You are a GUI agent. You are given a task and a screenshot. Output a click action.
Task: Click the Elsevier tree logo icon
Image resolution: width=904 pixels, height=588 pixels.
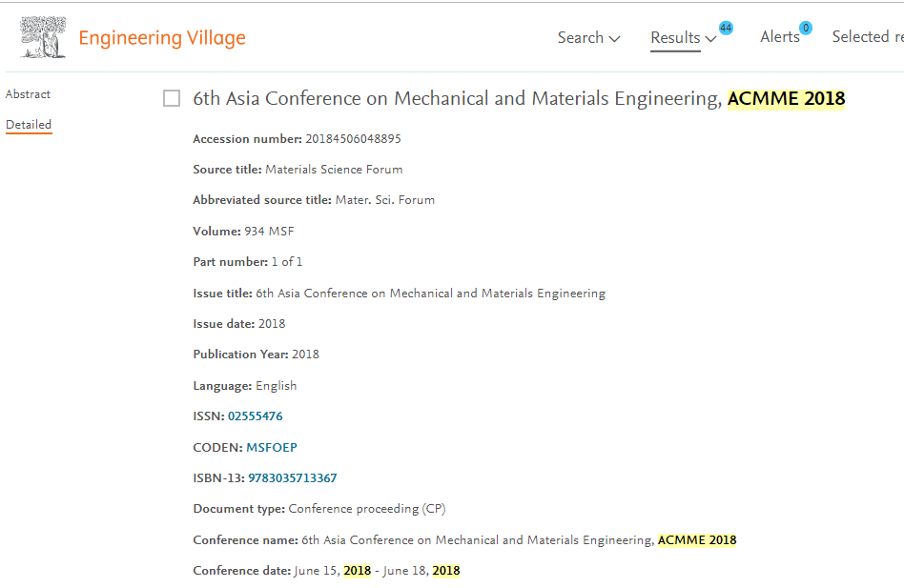[x=43, y=37]
